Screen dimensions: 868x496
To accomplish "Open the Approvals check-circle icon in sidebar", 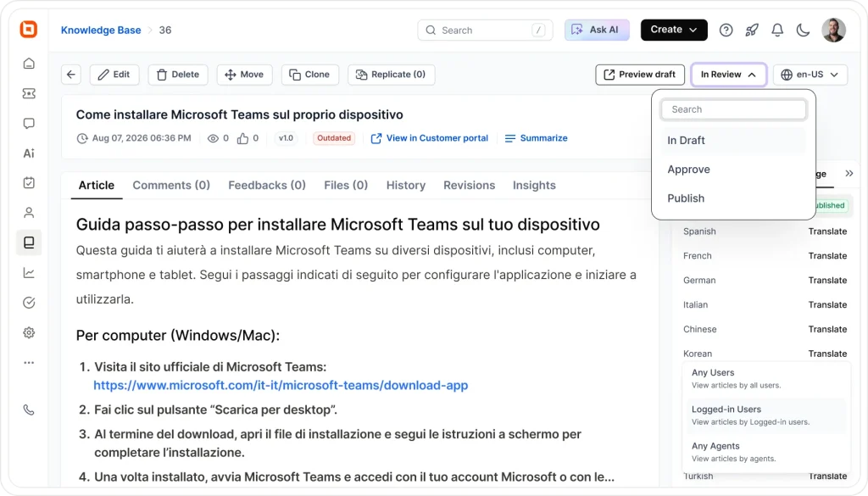I will (x=29, y=302).
